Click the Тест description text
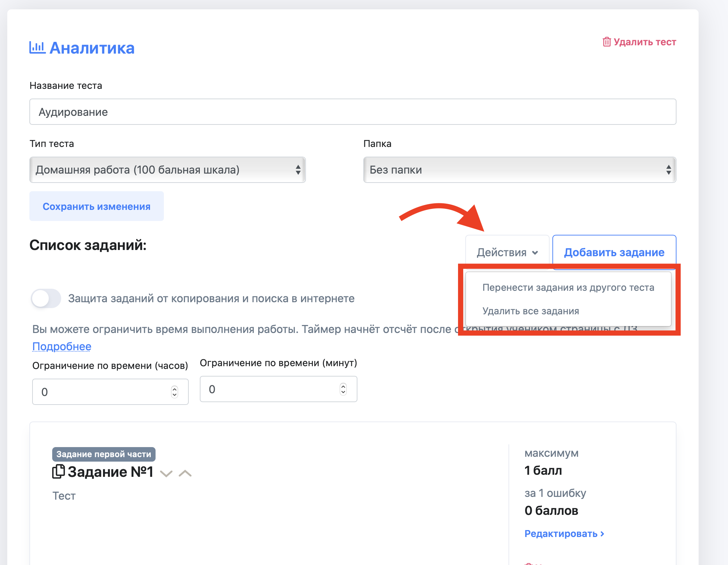 pos(64,496)
